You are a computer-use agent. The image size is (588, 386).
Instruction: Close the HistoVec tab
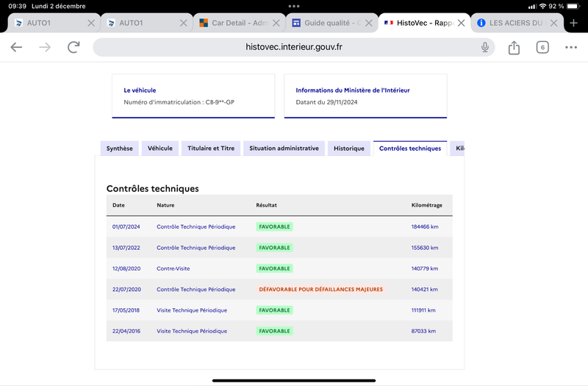462,23
